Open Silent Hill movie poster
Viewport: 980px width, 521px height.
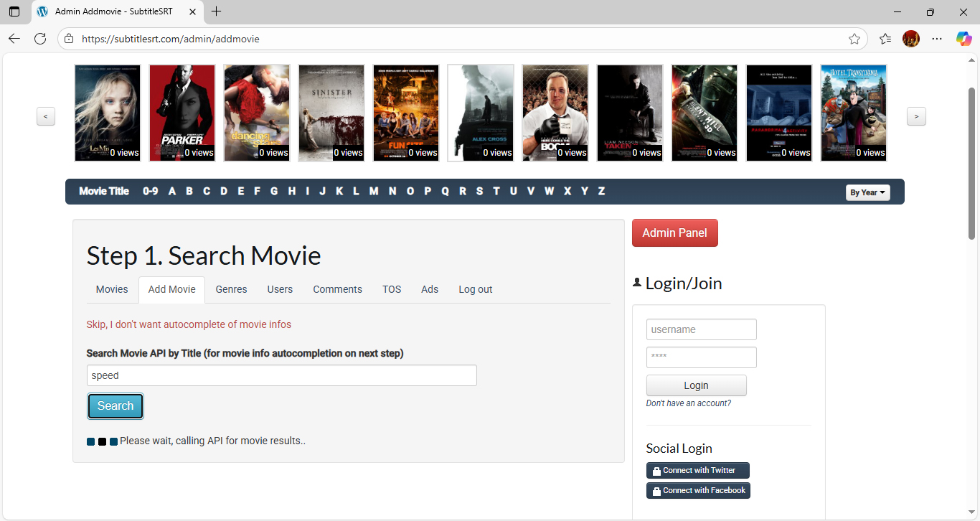pyautogui.click(x=705, y=113)
